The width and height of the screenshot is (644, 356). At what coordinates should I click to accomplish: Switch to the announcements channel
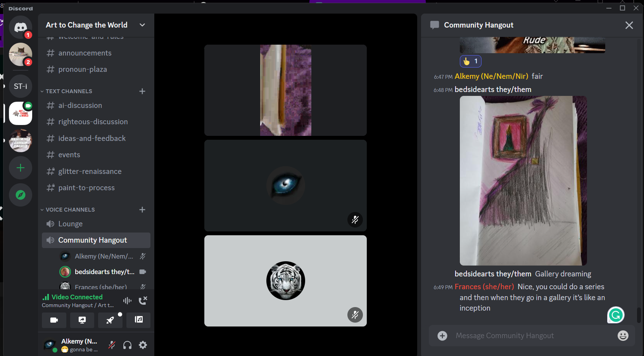(85, 53)
